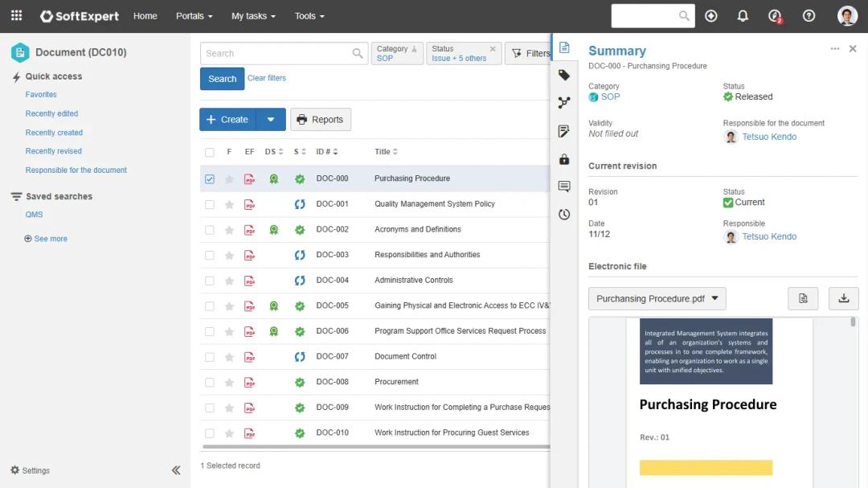Open the comments icon in side panel
The image size is (868, 488).
564,187
